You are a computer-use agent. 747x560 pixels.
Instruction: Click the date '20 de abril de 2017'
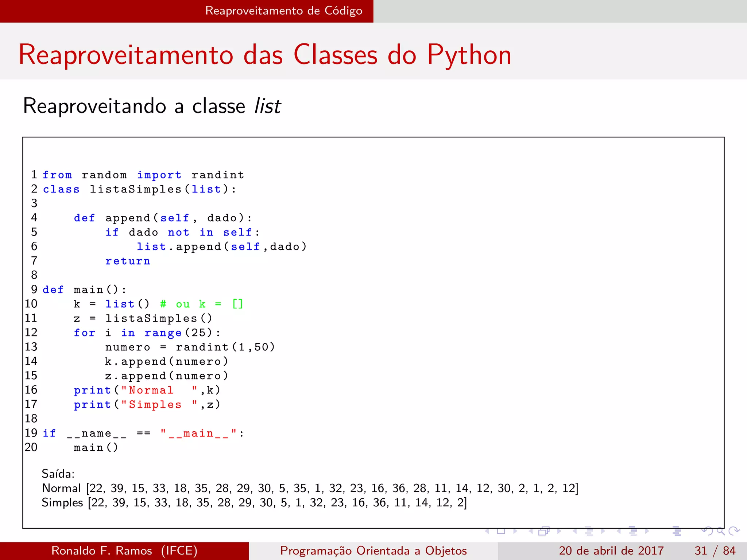[611, 551]
